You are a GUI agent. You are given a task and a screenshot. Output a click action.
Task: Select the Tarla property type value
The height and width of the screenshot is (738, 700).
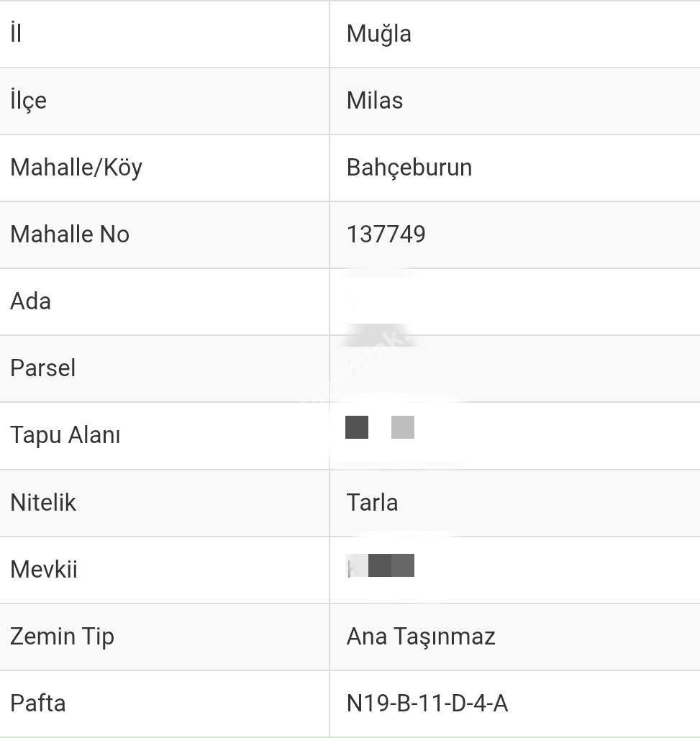click(x=372, y=502)
